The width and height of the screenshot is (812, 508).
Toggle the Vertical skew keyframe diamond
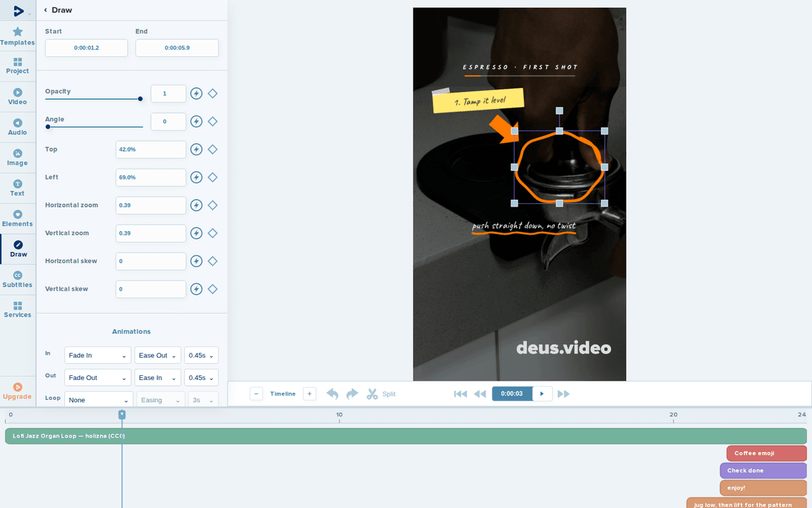212,289
